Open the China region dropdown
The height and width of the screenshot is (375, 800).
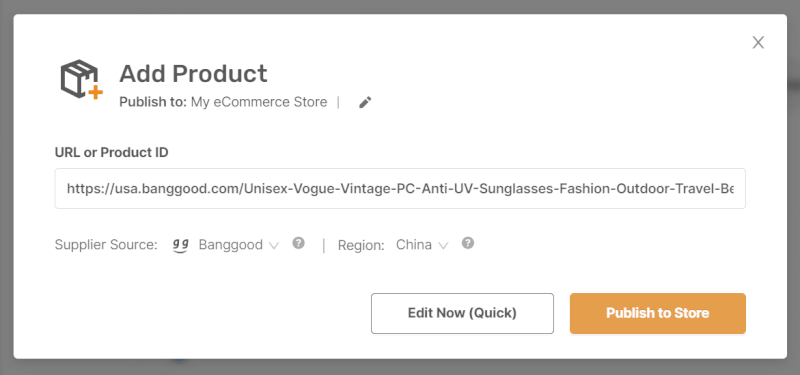coord(422,245)
